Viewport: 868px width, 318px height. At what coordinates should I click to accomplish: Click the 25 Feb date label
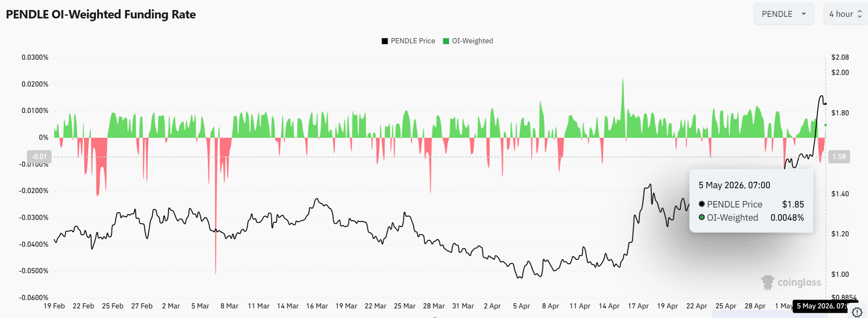tap(113, 306)
